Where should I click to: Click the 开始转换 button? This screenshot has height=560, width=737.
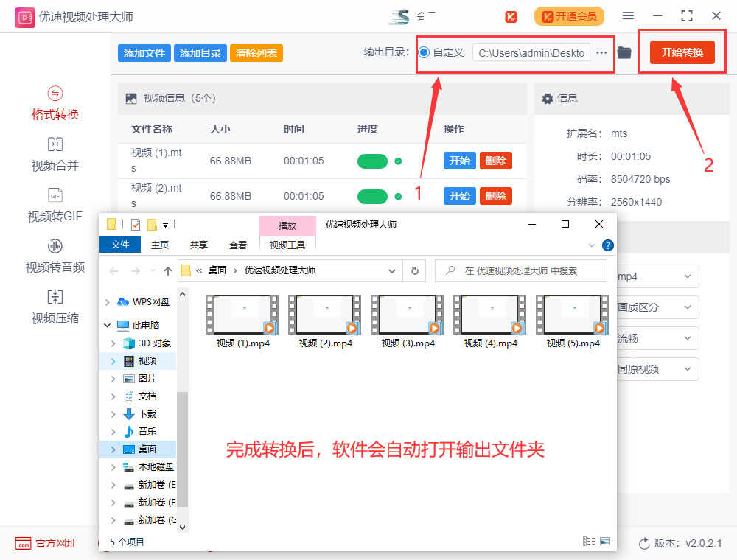pyautogui.click(x=682, y=52)
